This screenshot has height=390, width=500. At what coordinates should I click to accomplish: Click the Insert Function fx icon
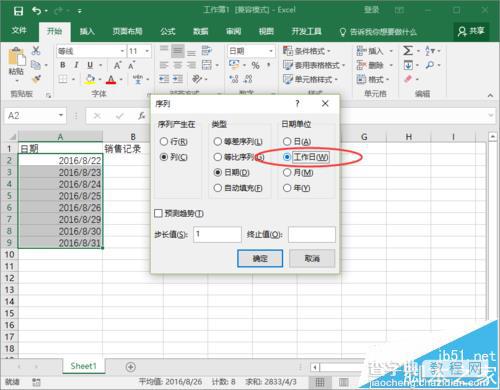point(142,116)
